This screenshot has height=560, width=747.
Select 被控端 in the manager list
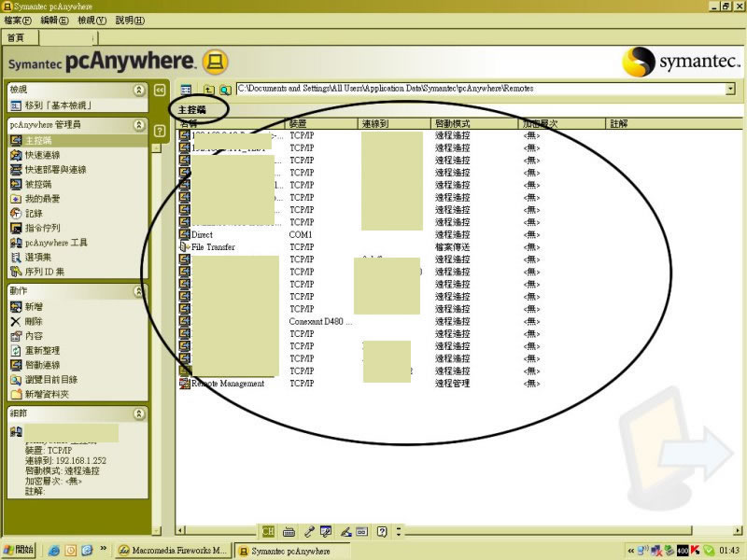pos(31,184)
